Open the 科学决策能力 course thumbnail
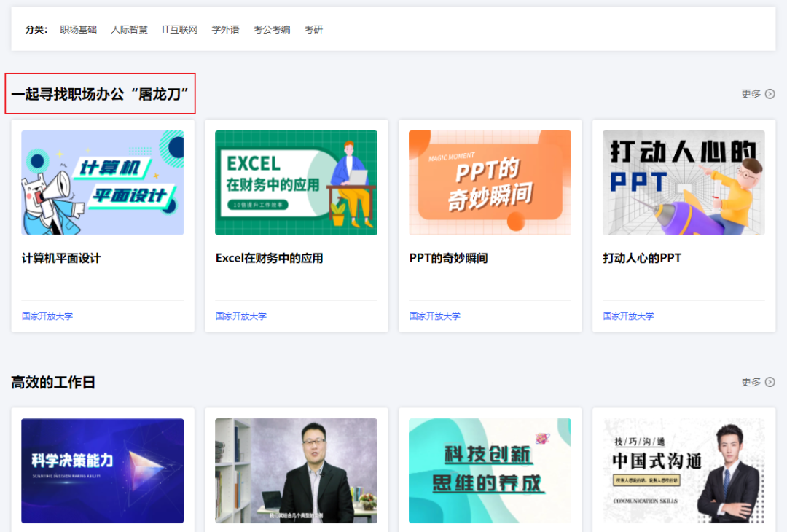This screenshot has height=532, width=787. tap(103, 471)
